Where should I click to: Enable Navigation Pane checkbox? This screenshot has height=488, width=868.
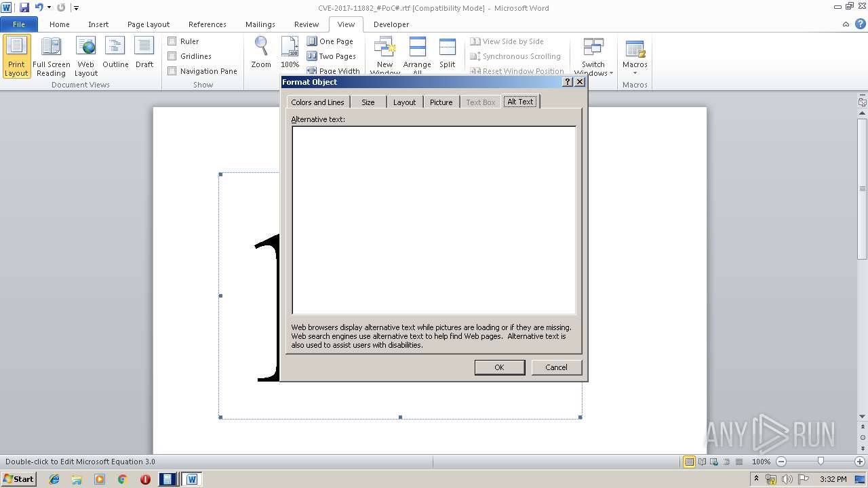click(172, 71)
